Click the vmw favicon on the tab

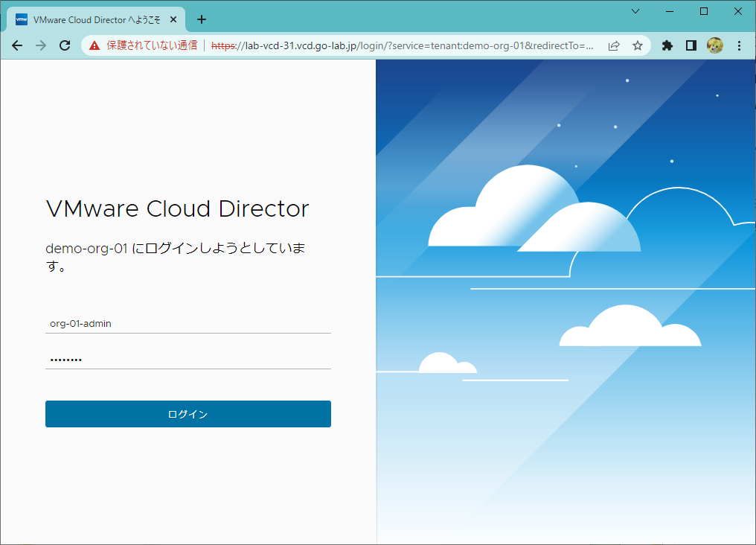click(x=22, y=20)
